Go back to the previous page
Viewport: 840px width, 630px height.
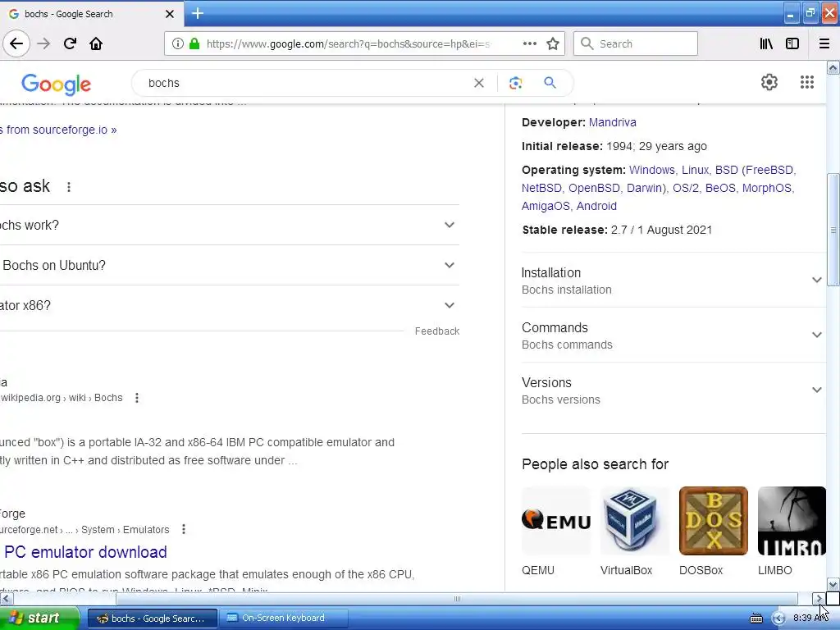tap(16, 43)
